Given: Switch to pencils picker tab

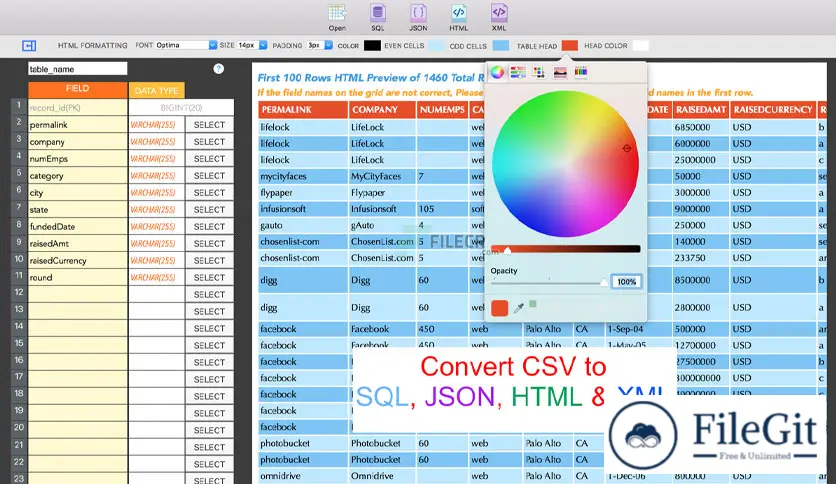Looking at the screenshot, I should click(x=581, y=71).
